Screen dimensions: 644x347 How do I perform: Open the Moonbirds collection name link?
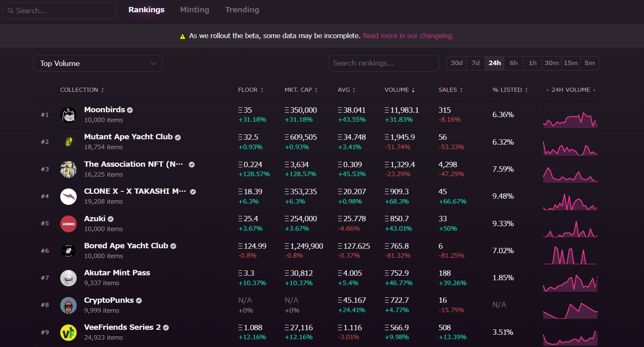[105, 110]
